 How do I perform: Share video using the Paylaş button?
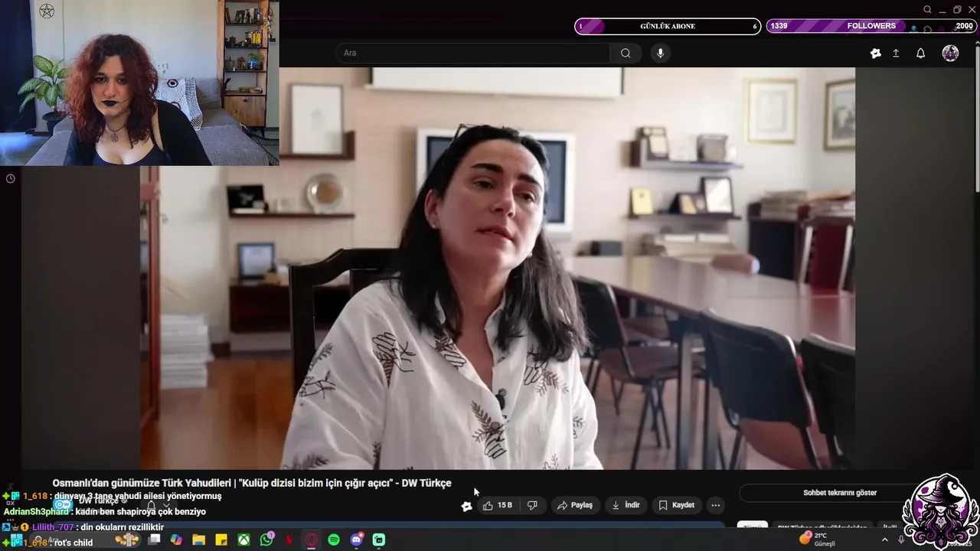click(x=575, y=505)
